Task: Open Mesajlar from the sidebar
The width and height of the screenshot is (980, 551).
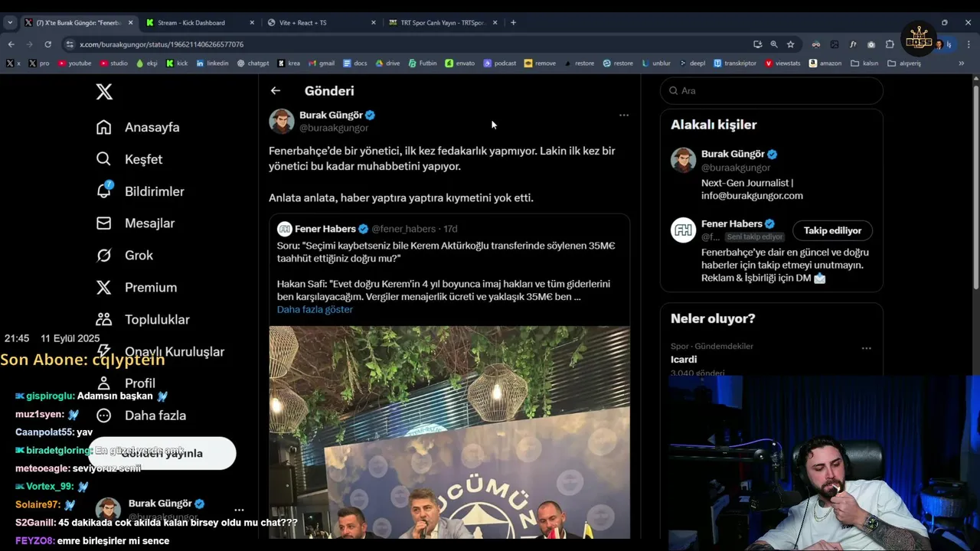Action: click(x=136, y=223)
